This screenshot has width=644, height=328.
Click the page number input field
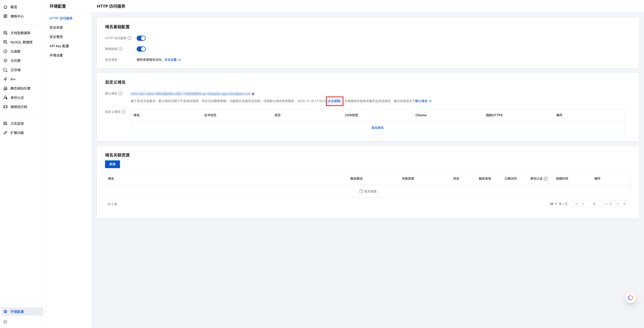pos(594,204)
